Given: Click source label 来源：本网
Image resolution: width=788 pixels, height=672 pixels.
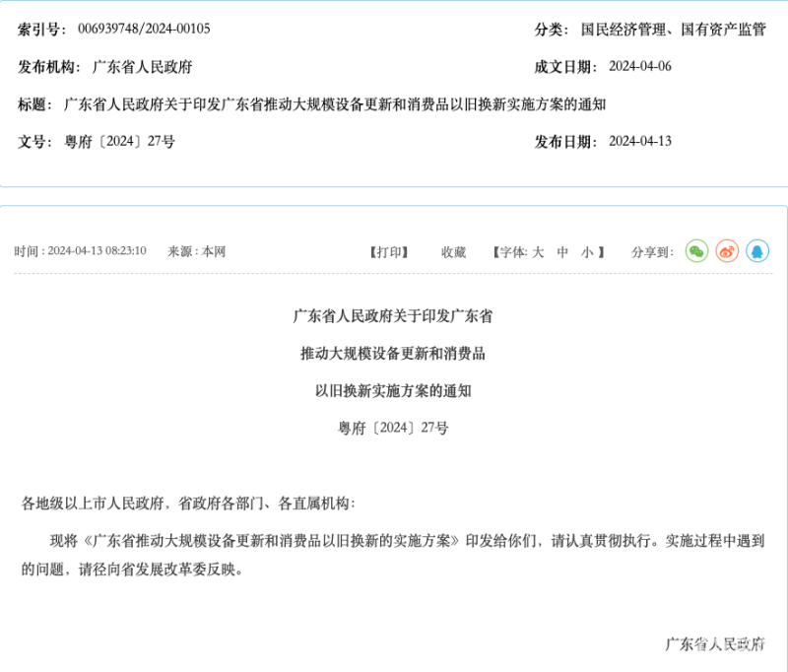Looking at the screenshot, I should (196, 251).
